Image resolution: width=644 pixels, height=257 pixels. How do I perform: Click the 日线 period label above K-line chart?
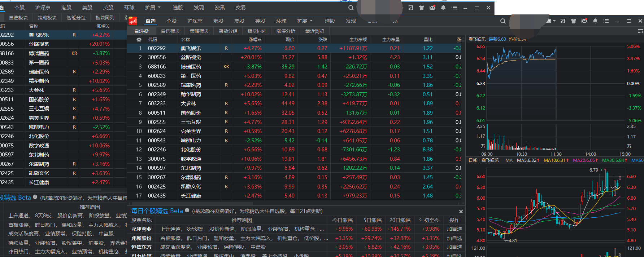(473, 160)
